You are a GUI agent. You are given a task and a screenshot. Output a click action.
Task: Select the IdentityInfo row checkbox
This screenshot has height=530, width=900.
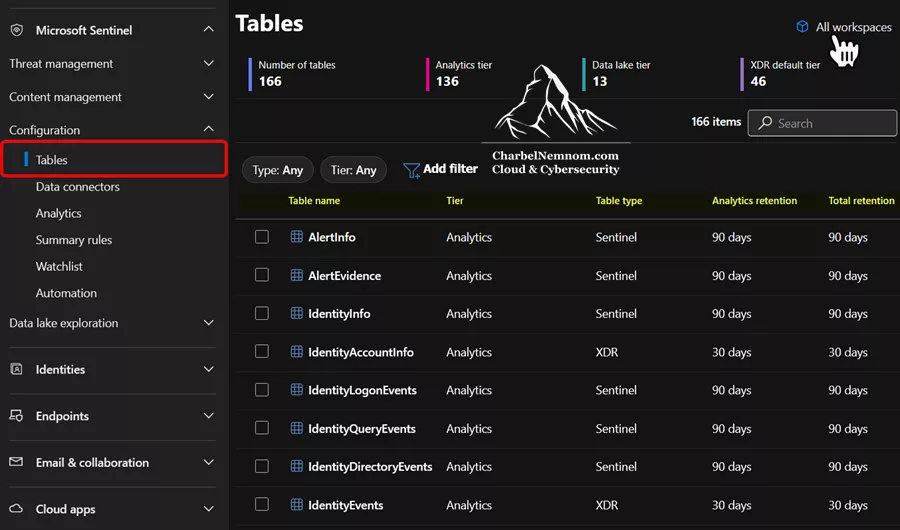(x=262, y=313)
